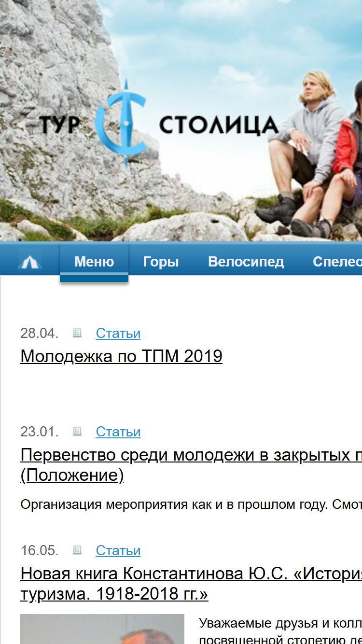Click the article icon beside 28.04. date
The image size is (362, 644).
point(77,333)
